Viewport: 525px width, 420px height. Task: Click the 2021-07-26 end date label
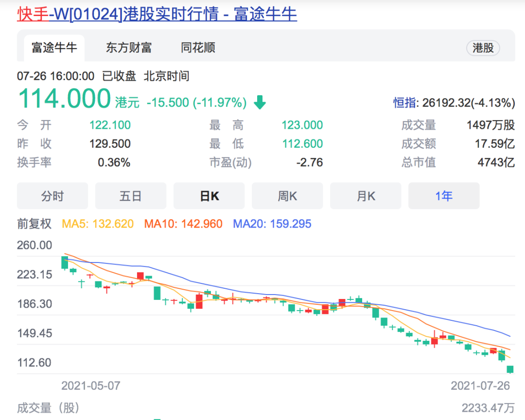[x=480, y=386]
